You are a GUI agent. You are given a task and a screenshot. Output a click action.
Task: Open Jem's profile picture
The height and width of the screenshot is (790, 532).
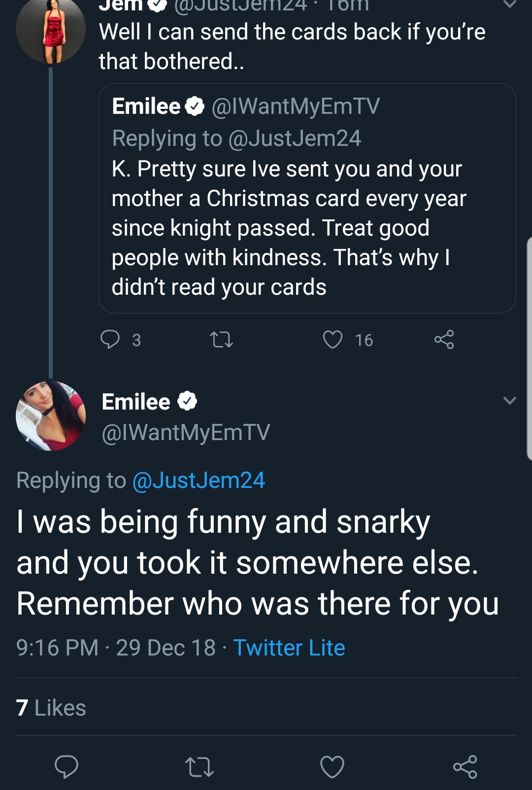pos(51,30)
